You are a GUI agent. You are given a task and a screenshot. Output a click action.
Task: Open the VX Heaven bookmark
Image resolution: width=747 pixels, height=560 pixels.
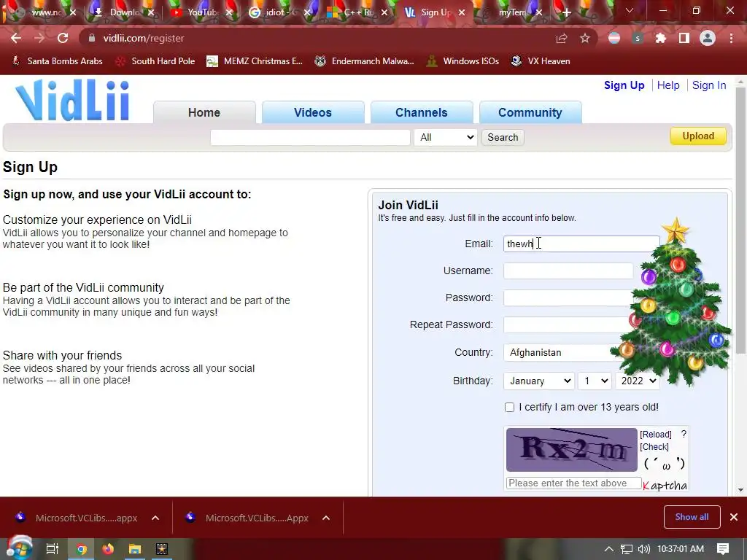click(x=541, y=61)
